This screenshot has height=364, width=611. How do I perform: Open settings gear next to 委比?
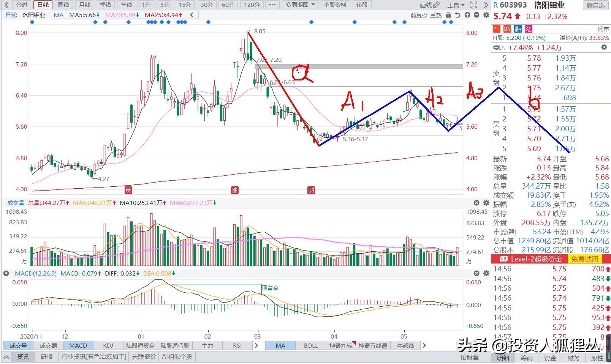click(604, 47)
